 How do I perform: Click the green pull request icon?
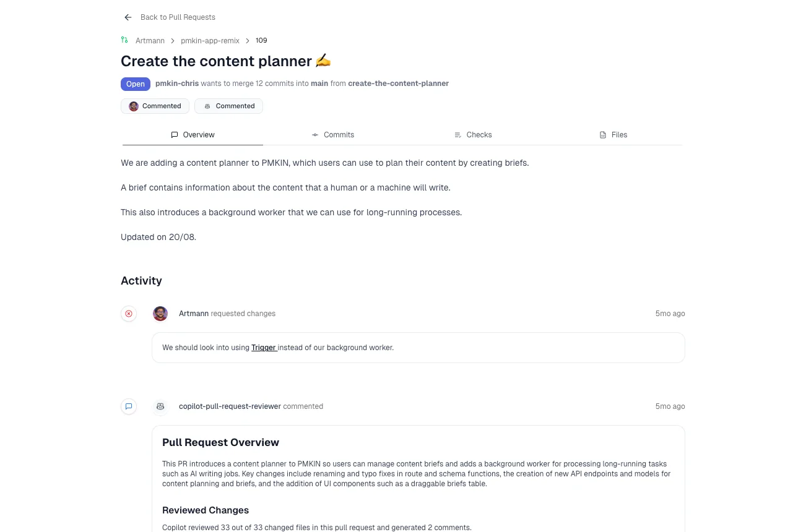pyautogui.click(x=124, y=40)
